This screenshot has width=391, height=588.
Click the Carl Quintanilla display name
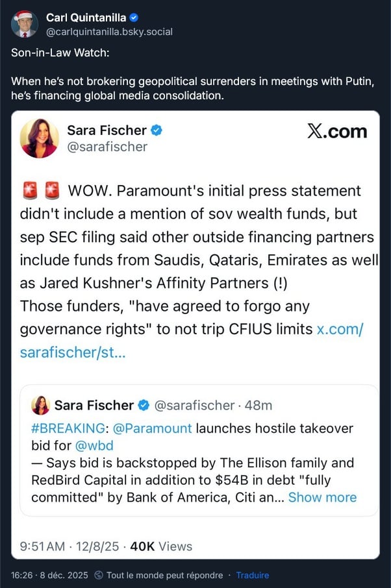(86, 18)
